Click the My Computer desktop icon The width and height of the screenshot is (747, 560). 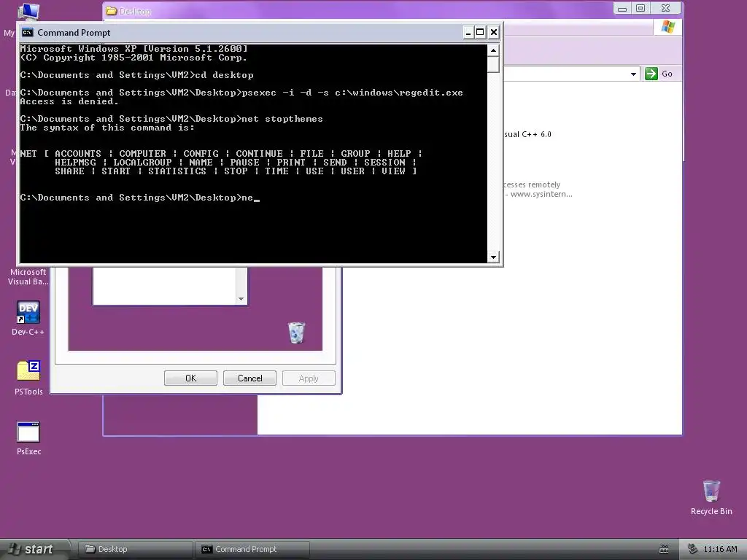pyautogui.click(x=28, y=12)
